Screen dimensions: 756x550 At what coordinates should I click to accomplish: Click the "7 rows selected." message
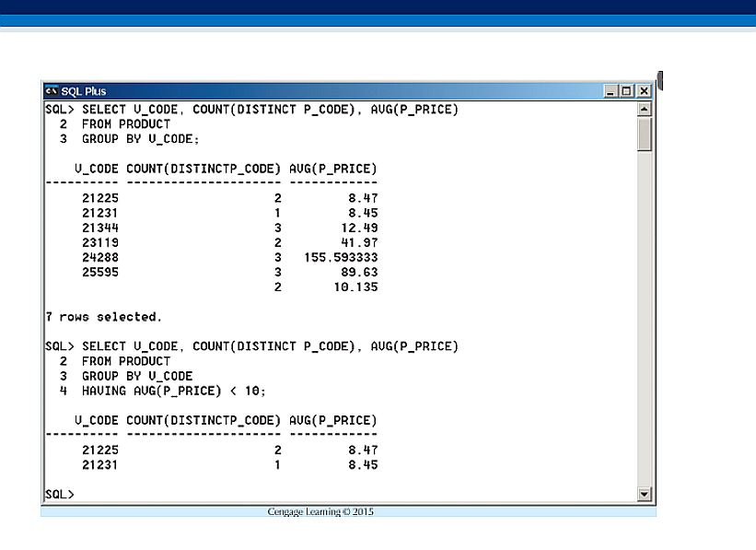(103, 317)
